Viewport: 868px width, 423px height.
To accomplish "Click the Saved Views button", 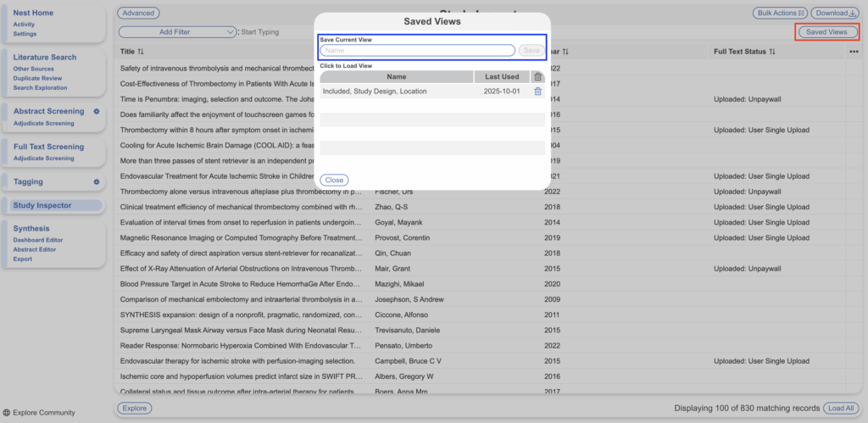I will tap(826, 32).
